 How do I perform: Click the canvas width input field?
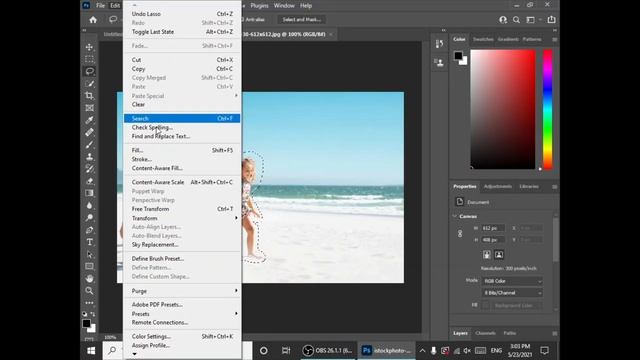pos(493,228)
